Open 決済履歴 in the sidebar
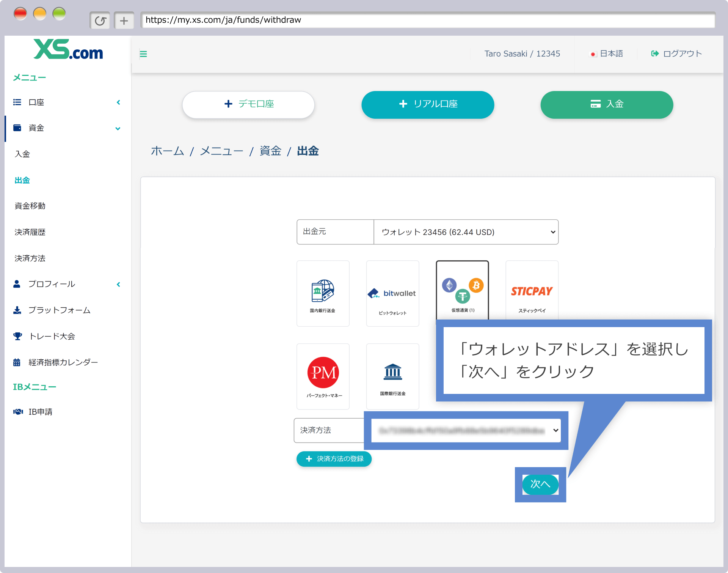The image size is (728, 573). [x=30, y=232]
